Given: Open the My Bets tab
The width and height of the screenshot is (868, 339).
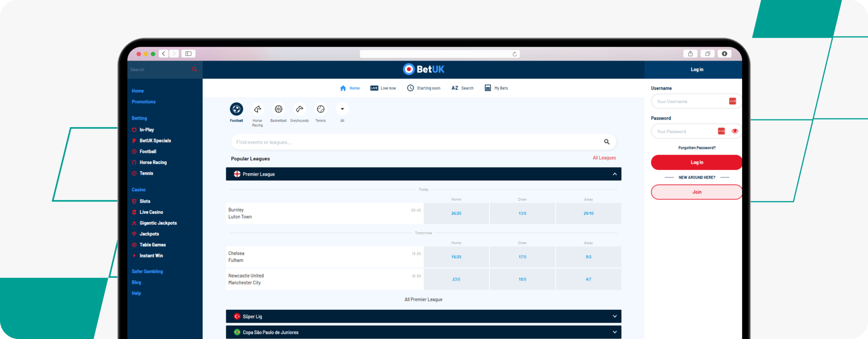Looking at the screenshot, I should [496, 88].
